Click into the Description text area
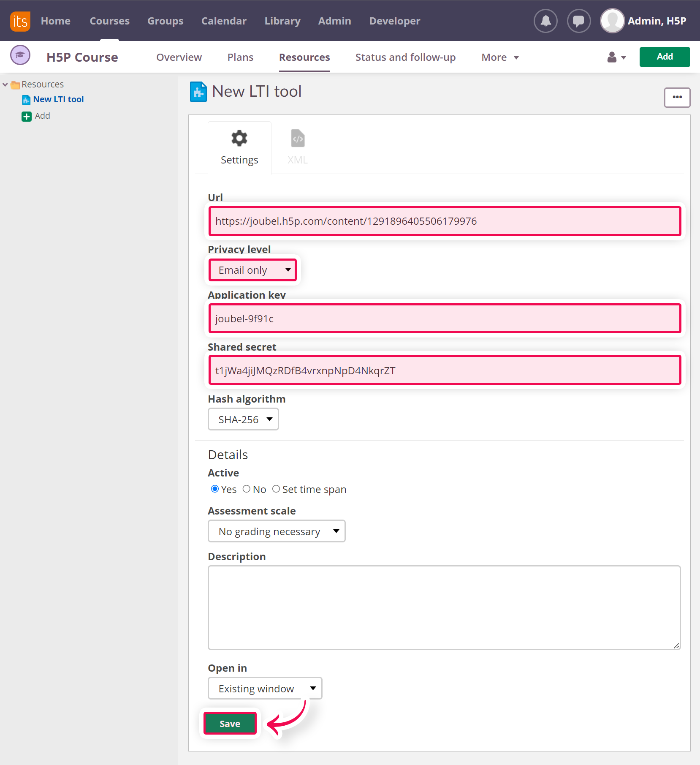Screen dimensions: 700x765 click(444, 607)
